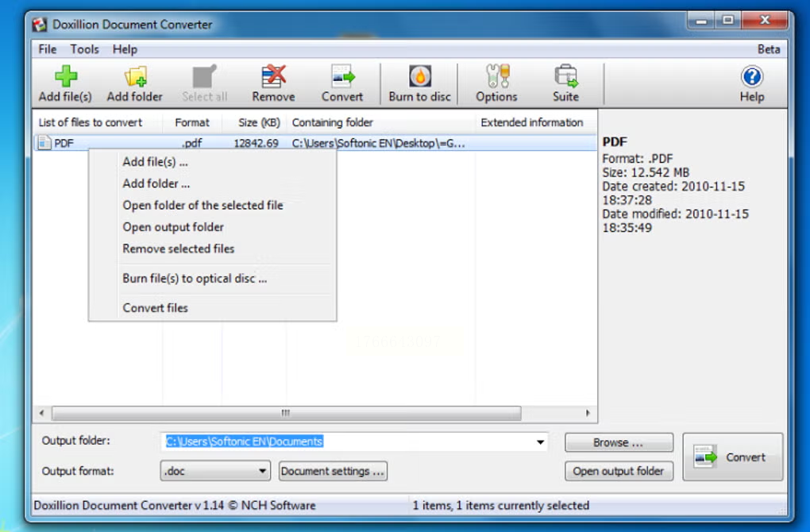Expand the Output folder dropdown arrow

click(x=540, y=441)
